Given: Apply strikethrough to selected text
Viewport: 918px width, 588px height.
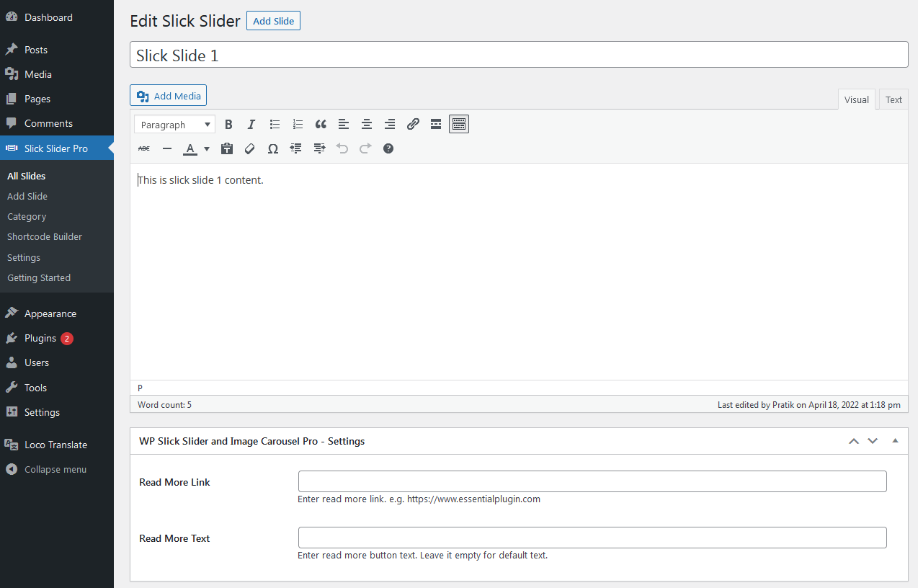Looking at the screenshot, I should tap(143, 148).
